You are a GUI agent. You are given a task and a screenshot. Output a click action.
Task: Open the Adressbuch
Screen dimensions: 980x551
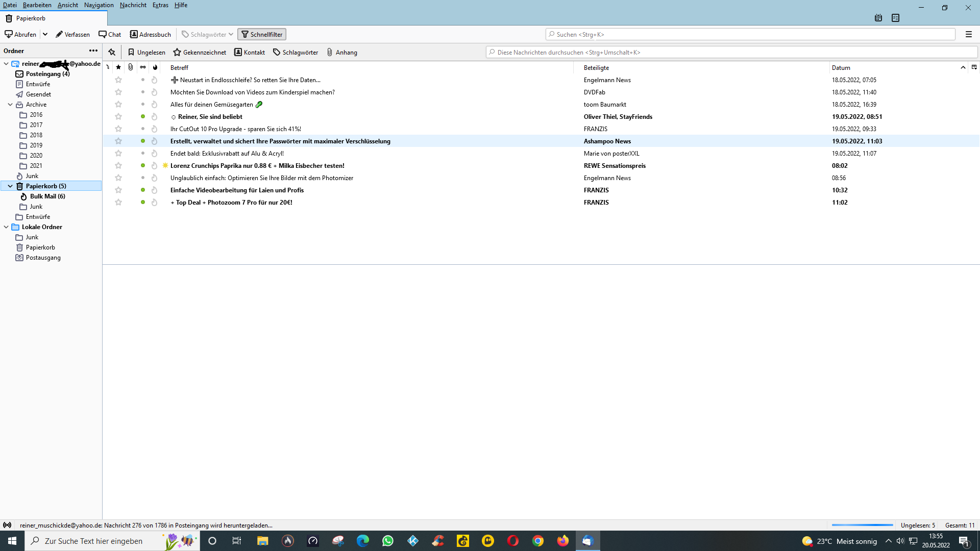[150, 34]
